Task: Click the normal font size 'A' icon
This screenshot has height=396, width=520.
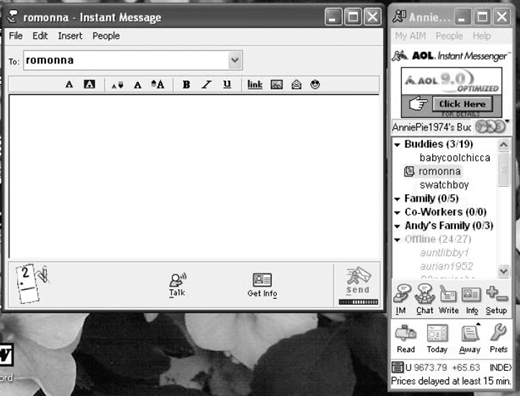Action: tap(138, 85)
